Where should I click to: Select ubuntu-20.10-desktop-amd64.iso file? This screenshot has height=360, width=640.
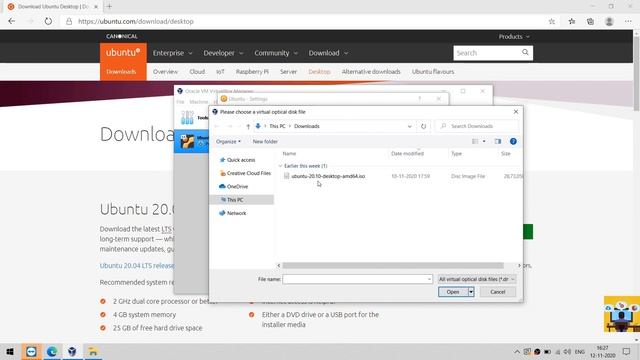tap(328, 176)
